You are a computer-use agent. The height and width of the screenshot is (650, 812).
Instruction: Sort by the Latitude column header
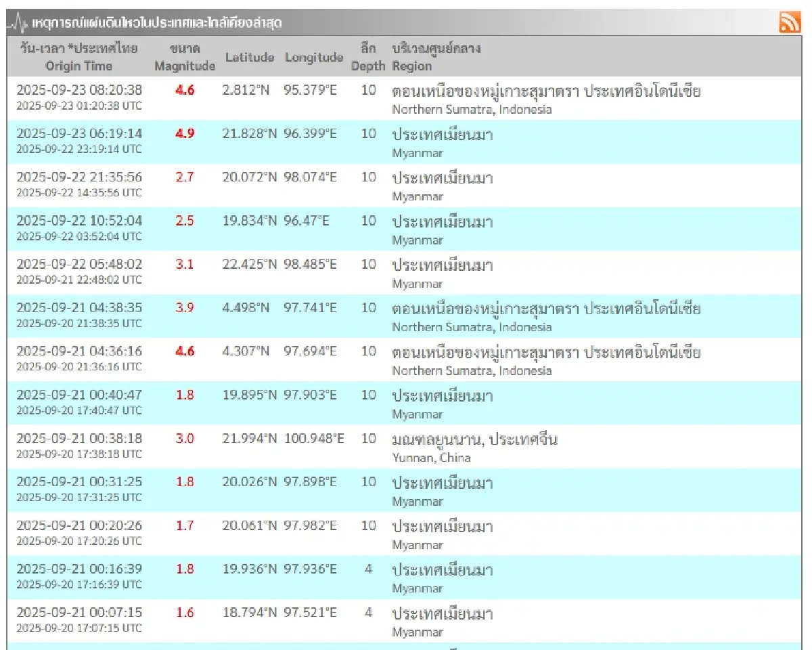pyautogui.click(x=249, y=58)
